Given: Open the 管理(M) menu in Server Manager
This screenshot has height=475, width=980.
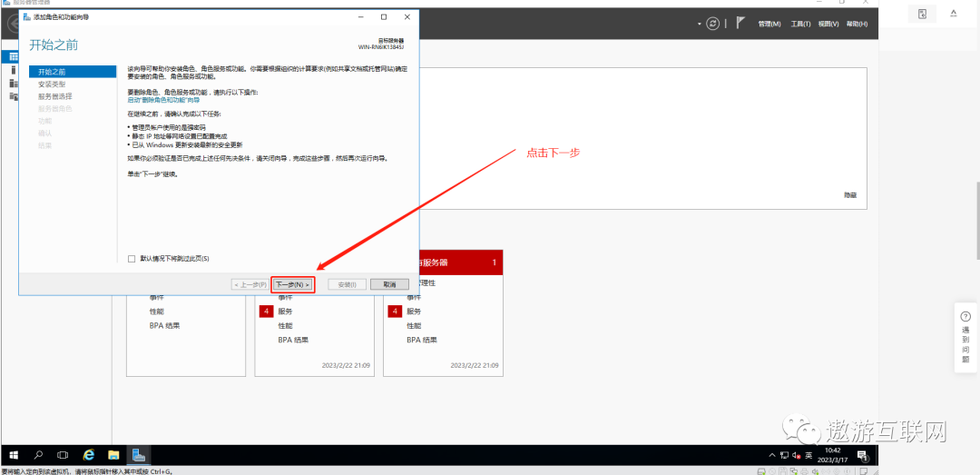Looking at the screenshot, I should click(x=769, y=24).
